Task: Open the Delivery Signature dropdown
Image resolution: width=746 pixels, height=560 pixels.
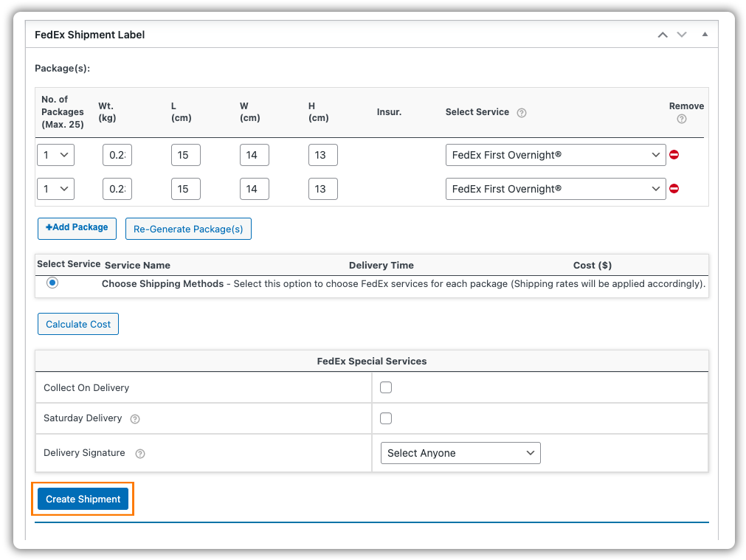Action: (460, 453)
